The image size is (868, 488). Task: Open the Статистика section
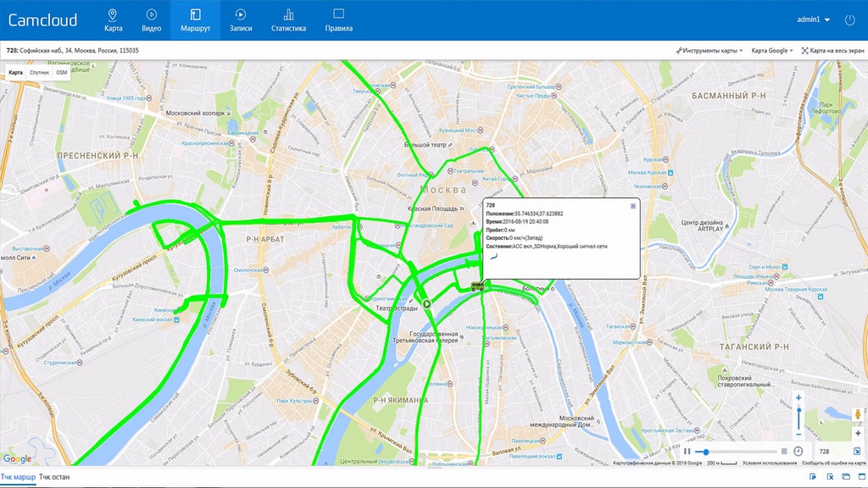(288, 19)
